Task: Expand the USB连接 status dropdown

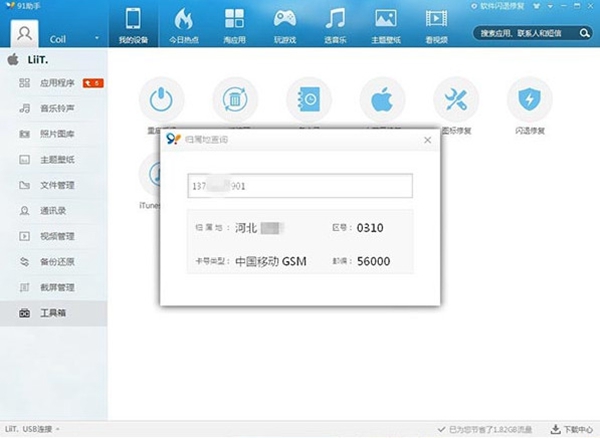Action: pyautogui.click(x=58, y=429)
